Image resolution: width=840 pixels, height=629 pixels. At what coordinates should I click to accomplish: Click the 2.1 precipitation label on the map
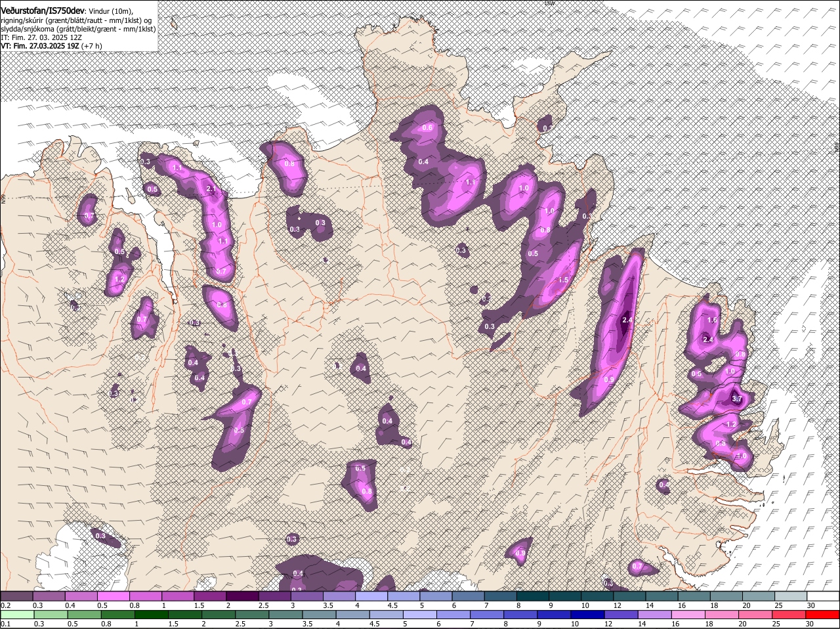(x=211, y=189)
